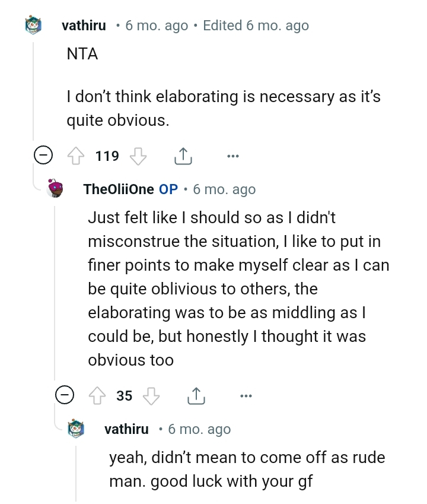Upvote TheOliiOne's reply
The height and width of the screenshot is (504, 427).
coord(98,395)
